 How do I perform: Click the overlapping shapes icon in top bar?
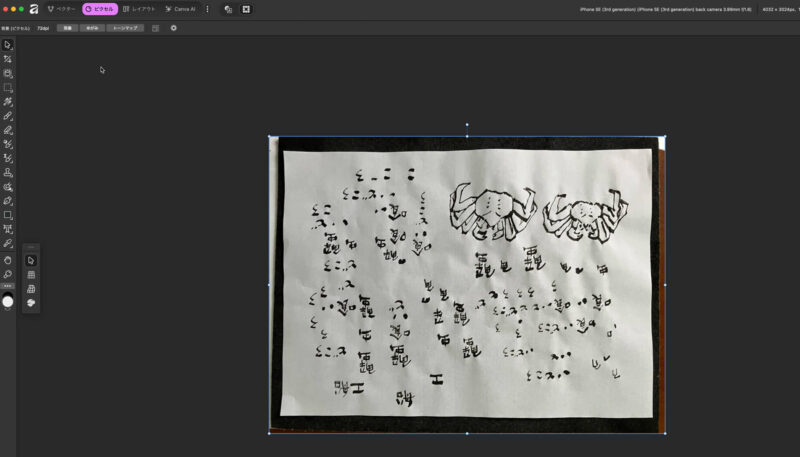[x=228, y=9]
